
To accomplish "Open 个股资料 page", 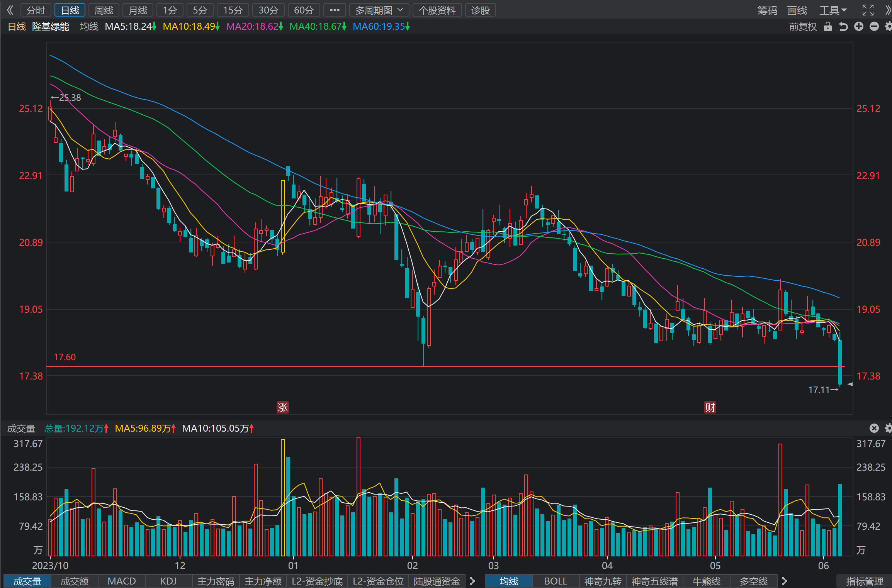I will coord(437,10).
